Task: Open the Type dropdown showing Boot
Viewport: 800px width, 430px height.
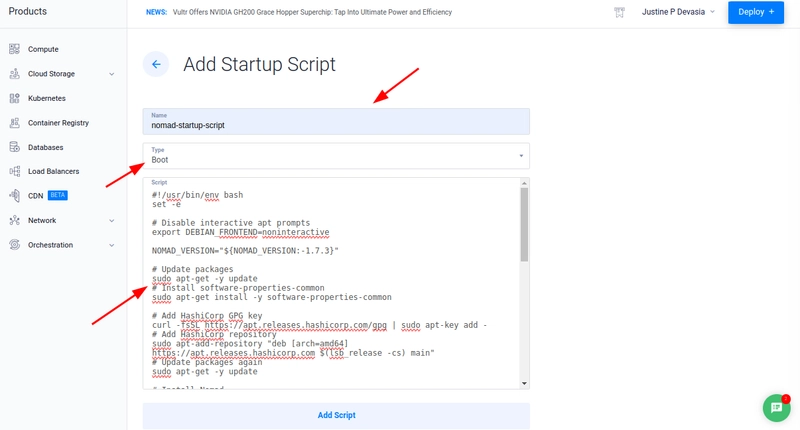Action: pos(336,156)
